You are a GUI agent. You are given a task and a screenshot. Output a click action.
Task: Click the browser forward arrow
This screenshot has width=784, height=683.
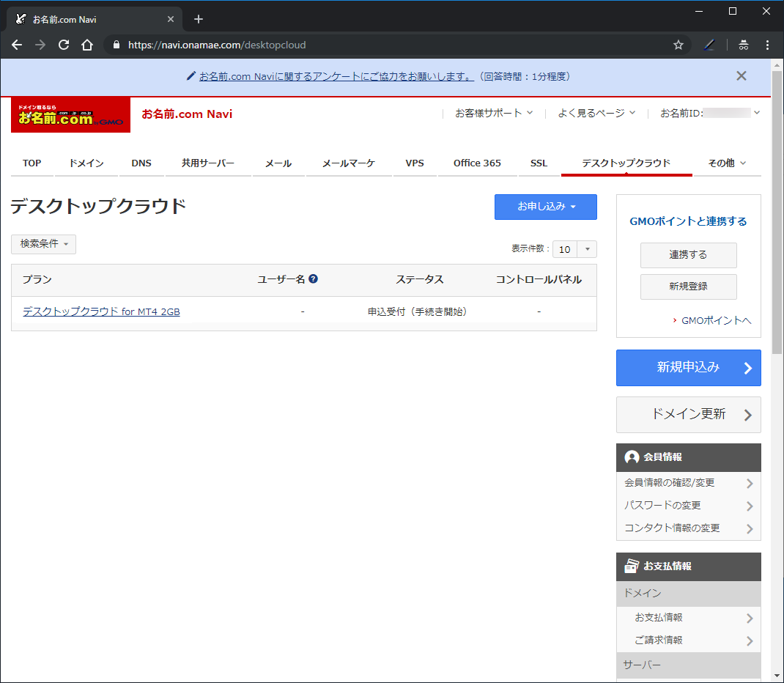click(x=40, y=45)
